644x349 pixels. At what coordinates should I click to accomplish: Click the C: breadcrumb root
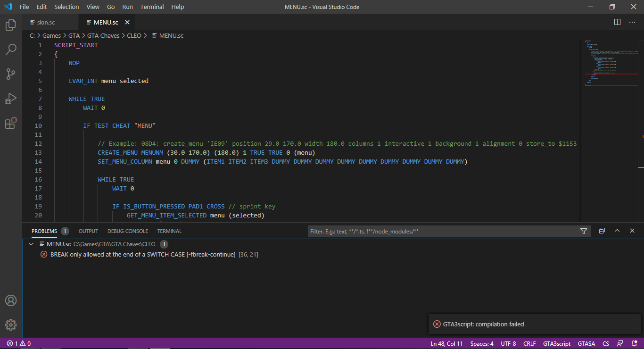(x=33, y=35)
